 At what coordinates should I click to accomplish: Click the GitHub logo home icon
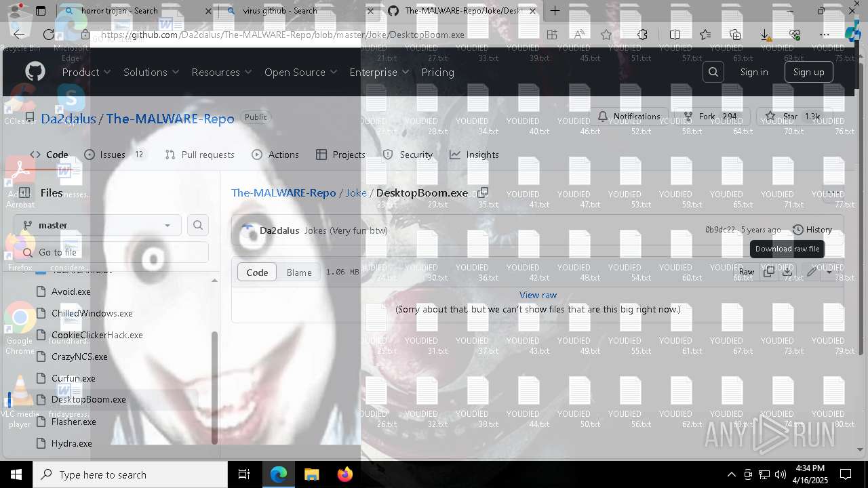pos(35,72)
